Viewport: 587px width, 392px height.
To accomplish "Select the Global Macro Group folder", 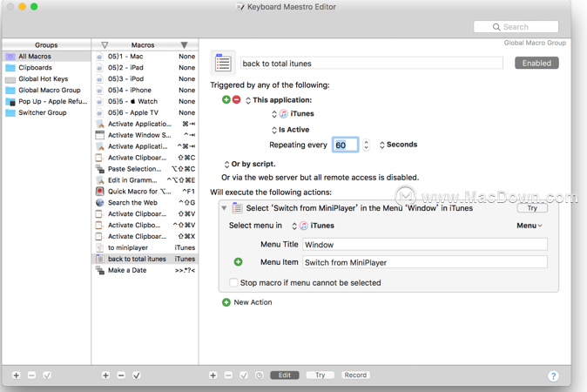I will pyautogui.click(x=46, y=90).
